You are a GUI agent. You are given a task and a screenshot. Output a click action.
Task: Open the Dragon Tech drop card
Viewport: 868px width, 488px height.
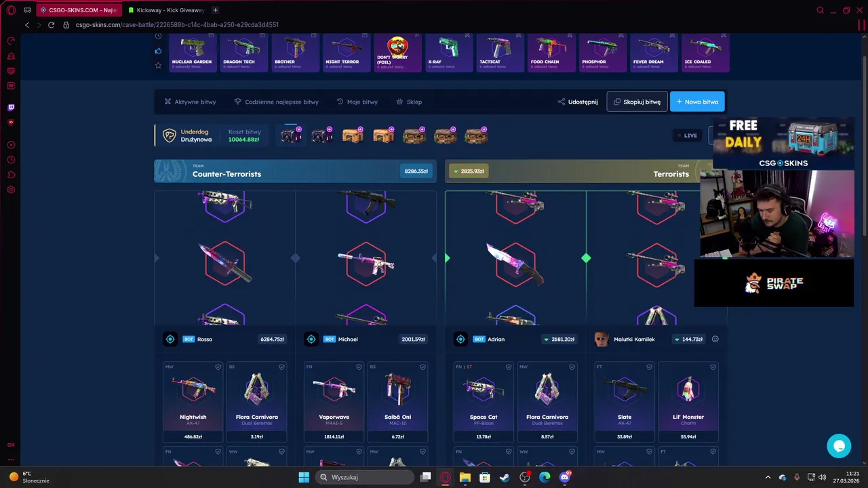(244, 52)
